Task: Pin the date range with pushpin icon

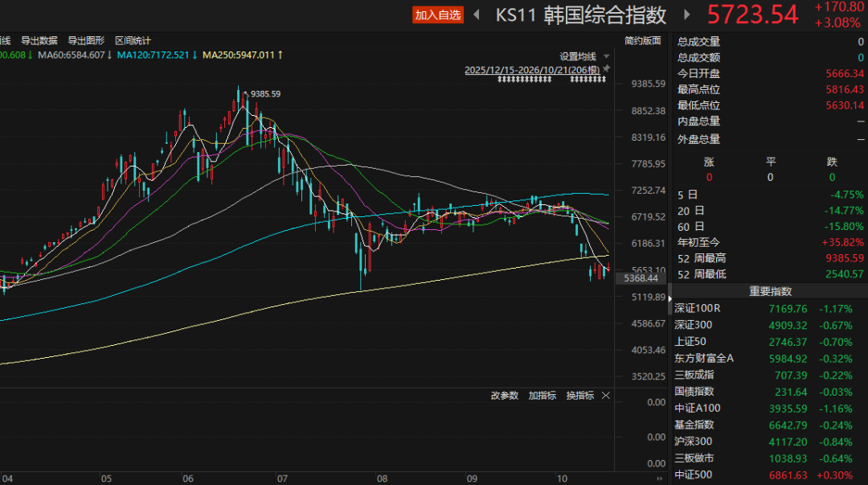Action: click(x=606, y=68)
